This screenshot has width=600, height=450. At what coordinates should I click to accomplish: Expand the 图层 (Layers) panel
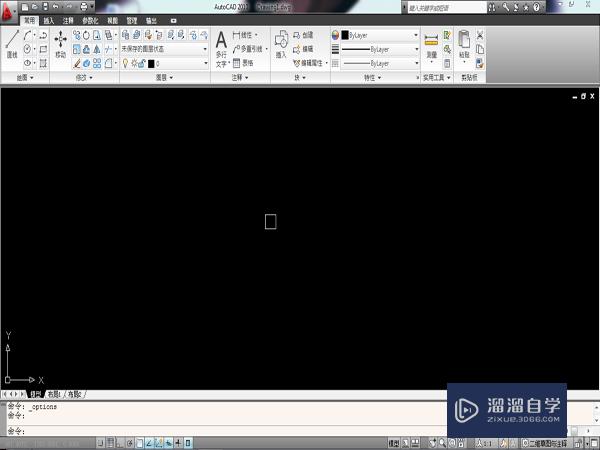click(x=164, y=78)
